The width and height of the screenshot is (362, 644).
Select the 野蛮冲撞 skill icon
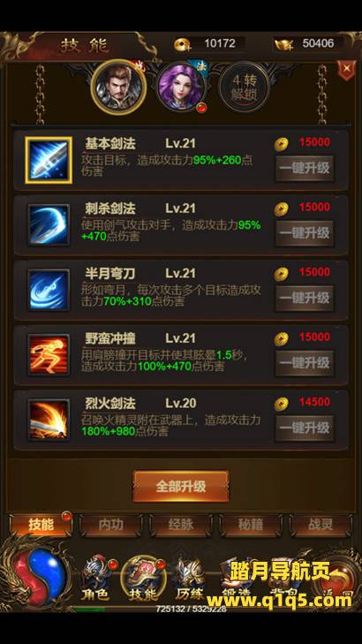pos(49,355)
